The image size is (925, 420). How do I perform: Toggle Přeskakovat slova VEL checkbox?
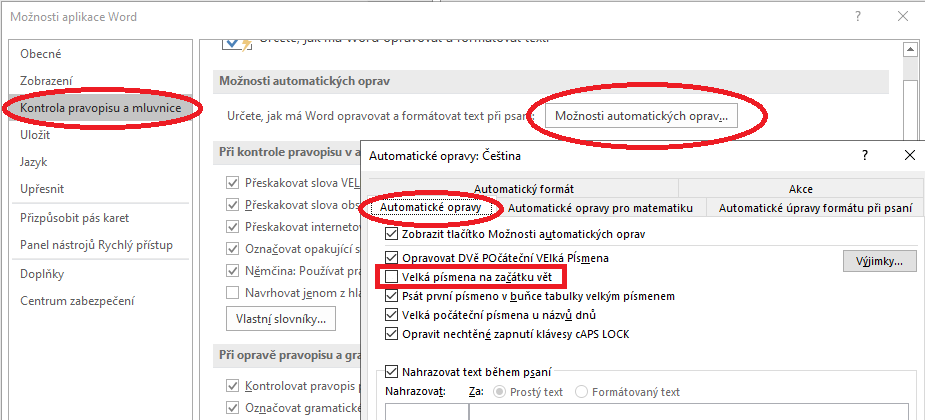233,182
